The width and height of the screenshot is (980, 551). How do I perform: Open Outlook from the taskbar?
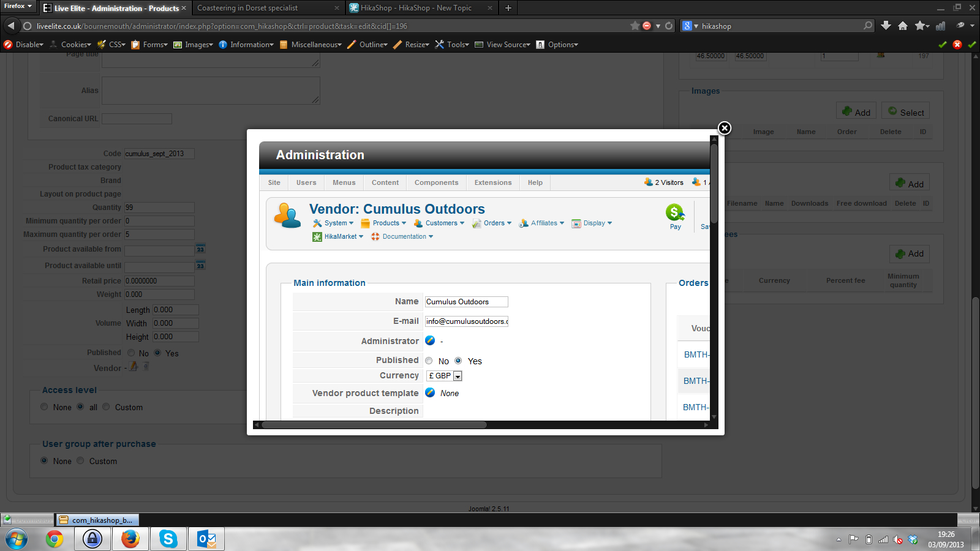(x=206, y=539)
